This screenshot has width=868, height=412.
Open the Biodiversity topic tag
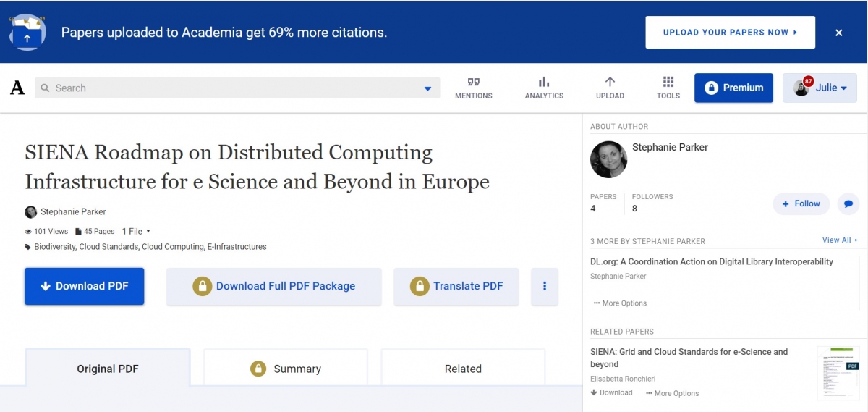(54, 247)
